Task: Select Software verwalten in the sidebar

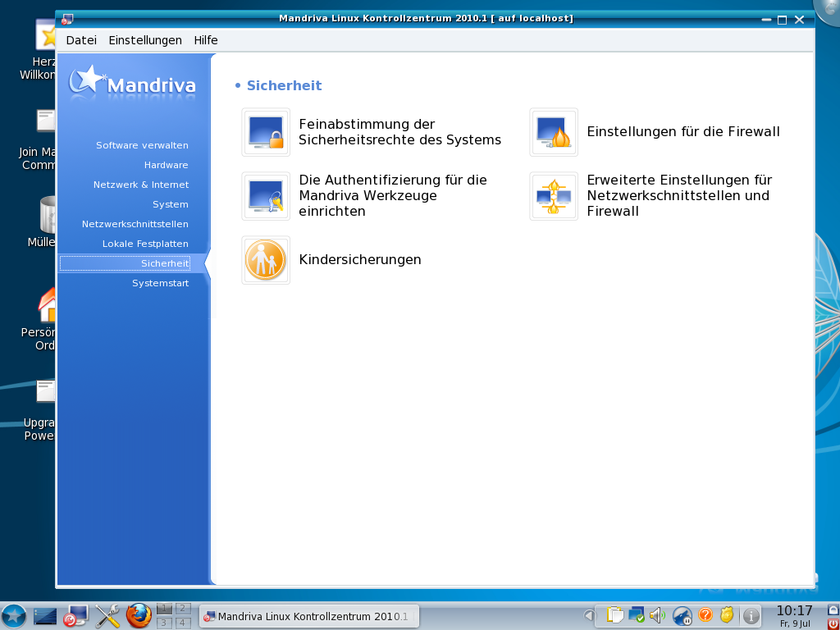Action: pos(142,145)
